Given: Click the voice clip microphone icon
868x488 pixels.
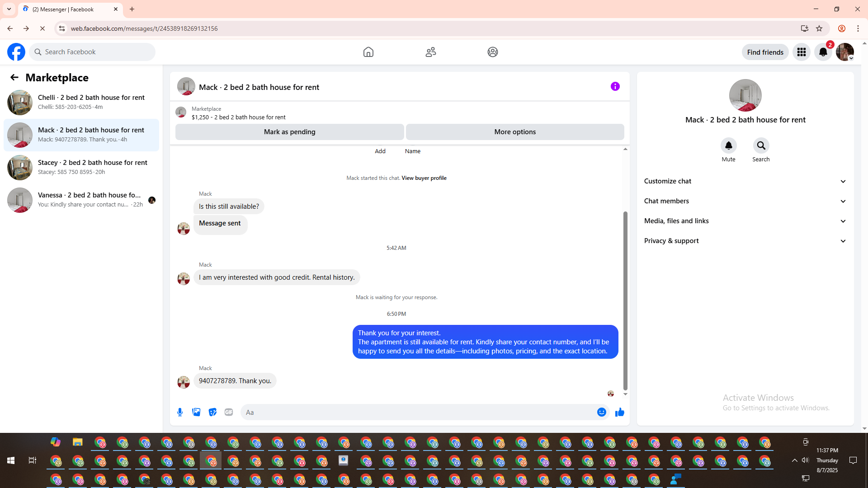Looking at the screenshot, I should (x=180, y=412).
